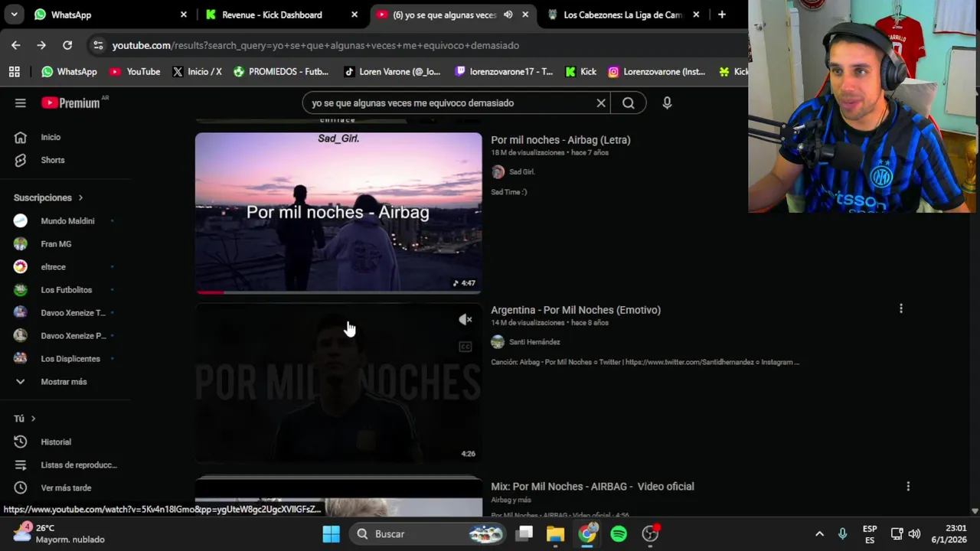Switch to Revenue - Kick Dashboard tab
The width and height of the screenshot is (980, 551).
point(280,15)
